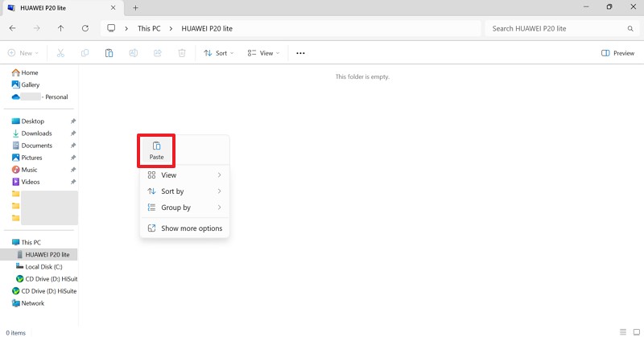Open Group by submenu in context menu
Viewport: 644px width, 337px height.
pyautogui.click(x=184, y=208)
